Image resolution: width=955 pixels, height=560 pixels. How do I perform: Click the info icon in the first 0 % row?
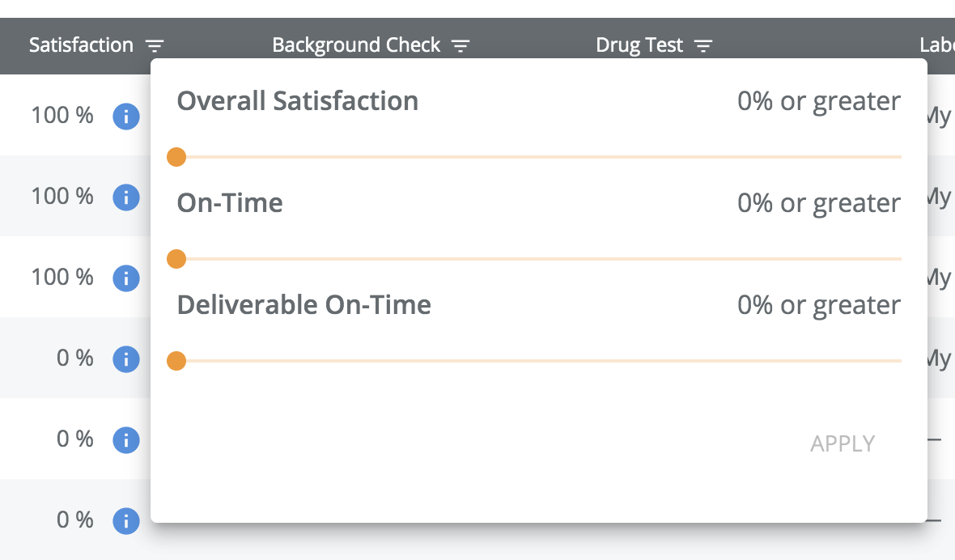point(125,358)
